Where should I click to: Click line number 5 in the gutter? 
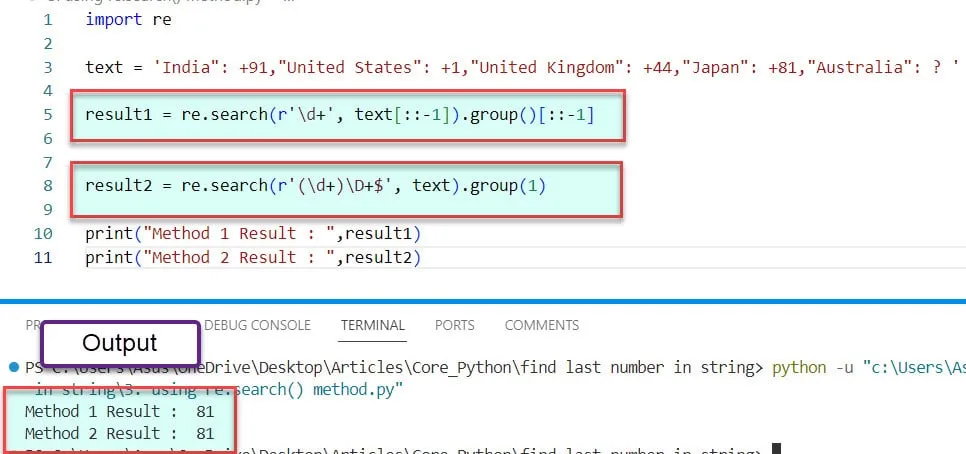(x=48, y=115)
